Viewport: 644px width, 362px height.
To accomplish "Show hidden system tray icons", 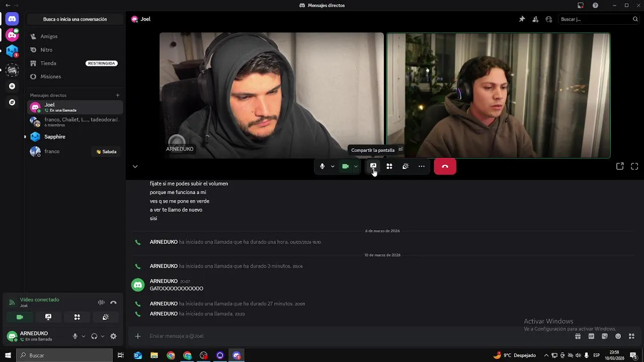I will 546,355.
